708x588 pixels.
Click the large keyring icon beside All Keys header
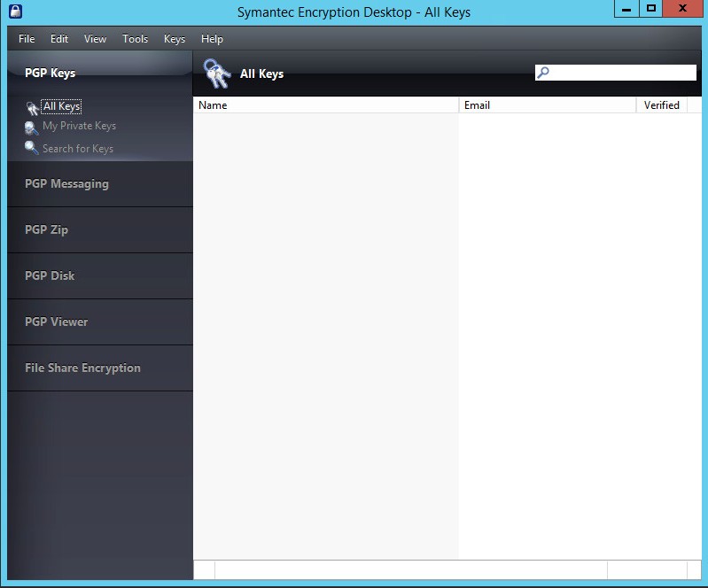pyautogui.click(x=217, y=73)
